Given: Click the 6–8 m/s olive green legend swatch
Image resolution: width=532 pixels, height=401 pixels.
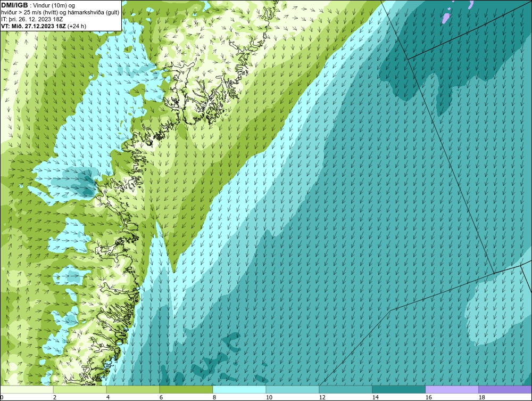Looking at the screenshot, I should (x=186, y=389).
